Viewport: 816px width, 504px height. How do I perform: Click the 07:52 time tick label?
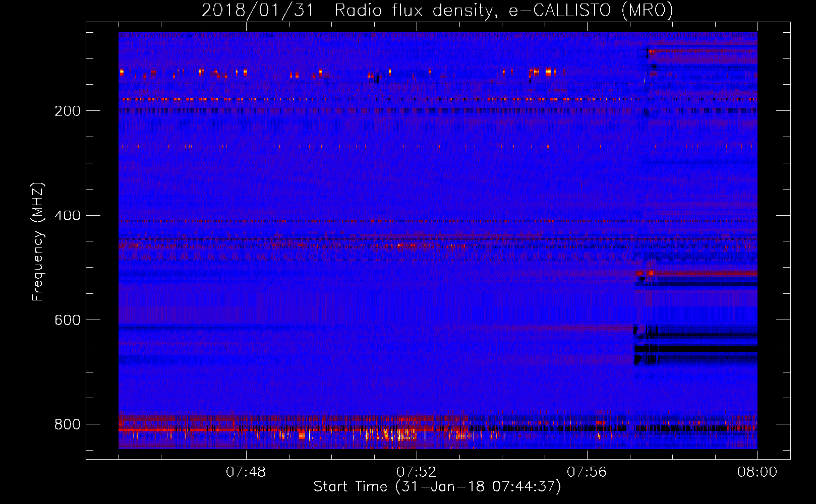click(x=417, y=472)
